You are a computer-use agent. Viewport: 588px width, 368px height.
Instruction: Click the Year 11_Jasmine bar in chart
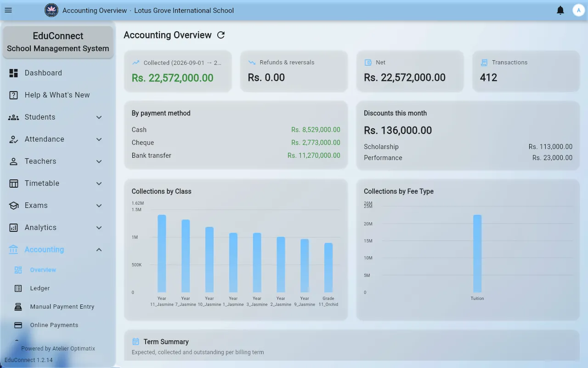[162, 253]
